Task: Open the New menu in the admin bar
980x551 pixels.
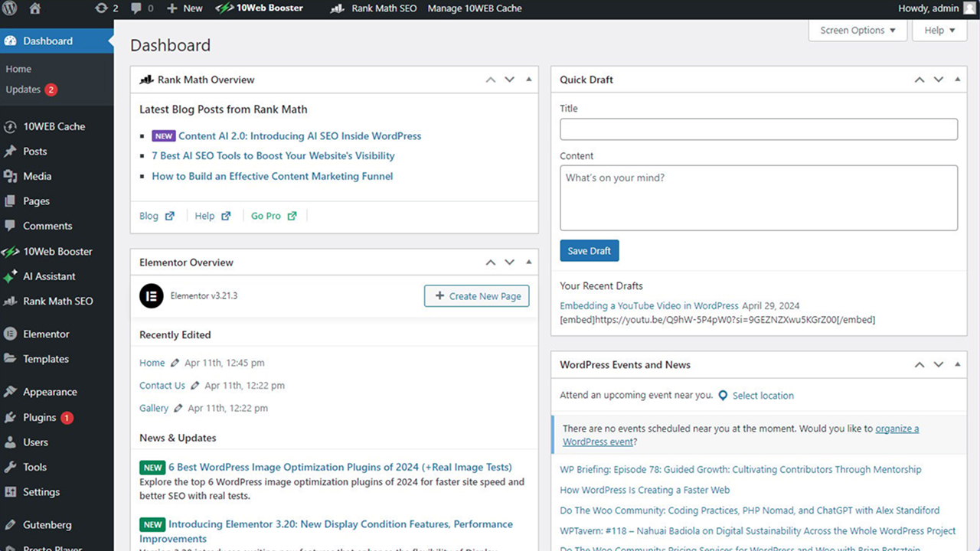Action: tap(184, 9)
